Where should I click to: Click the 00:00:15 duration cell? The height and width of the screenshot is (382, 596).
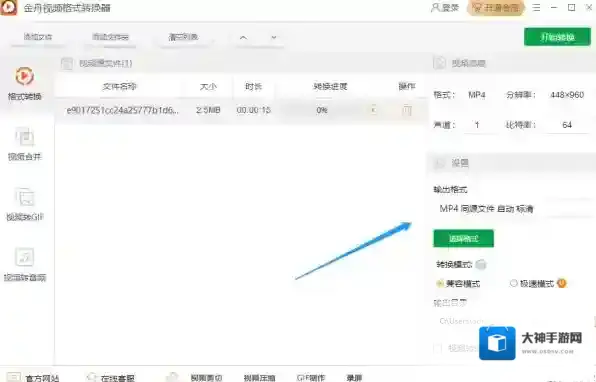(254, 110)
